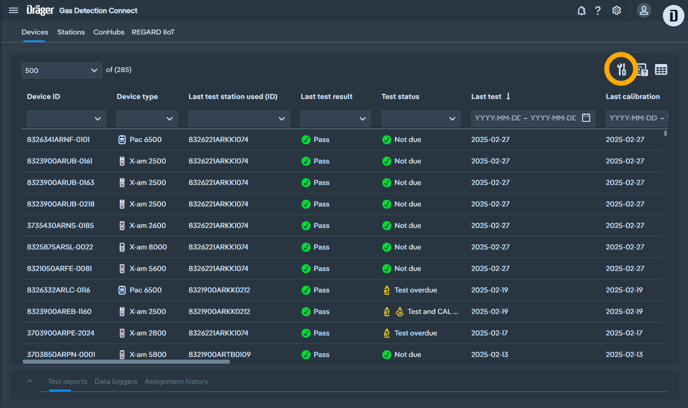This screenshot has height=408, width=688.
Task: Click the Last test sort arrow
Action: (x=508, y=96)
